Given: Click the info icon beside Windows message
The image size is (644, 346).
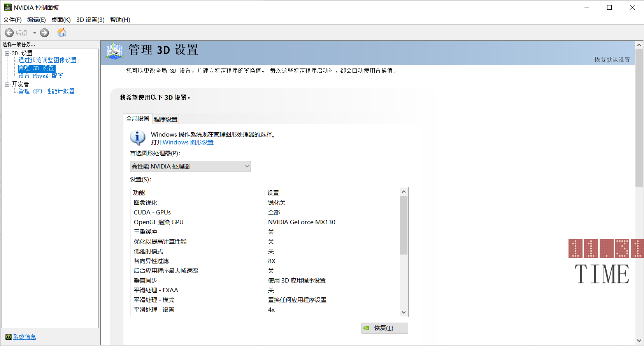Looking at the screenshot, I should pos(137,138).
